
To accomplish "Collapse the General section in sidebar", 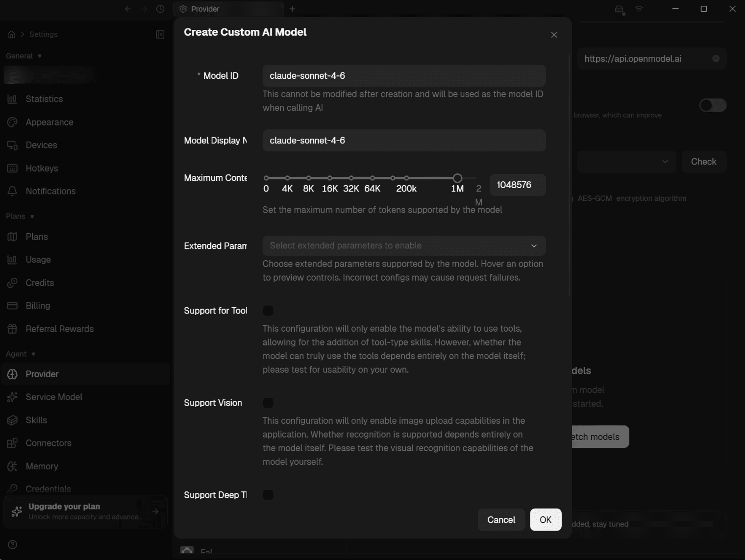I will [24, 56].
